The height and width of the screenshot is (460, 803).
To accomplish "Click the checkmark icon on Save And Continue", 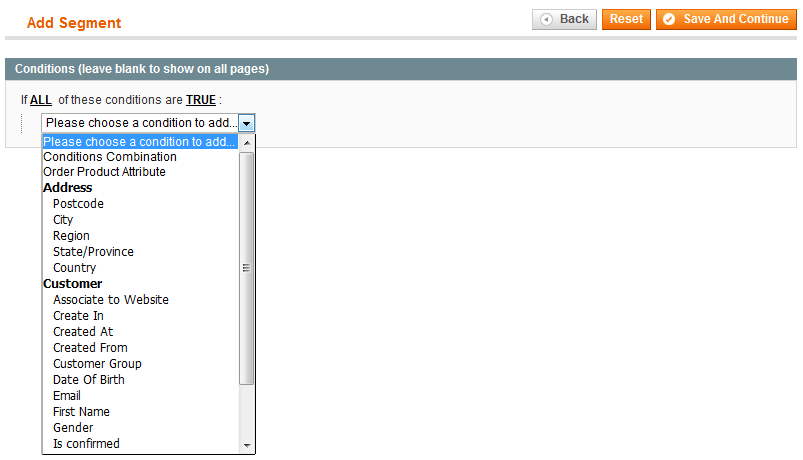I will point(669,19).
